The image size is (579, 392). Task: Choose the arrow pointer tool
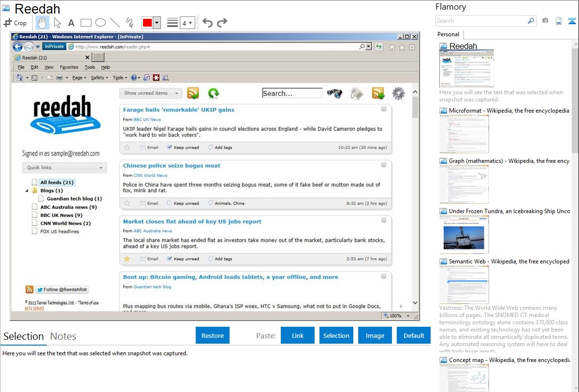(x=57, y=23)
